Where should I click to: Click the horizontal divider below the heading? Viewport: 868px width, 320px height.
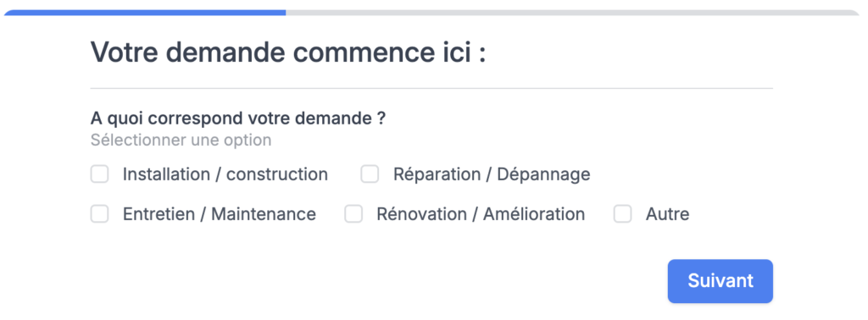431,88
